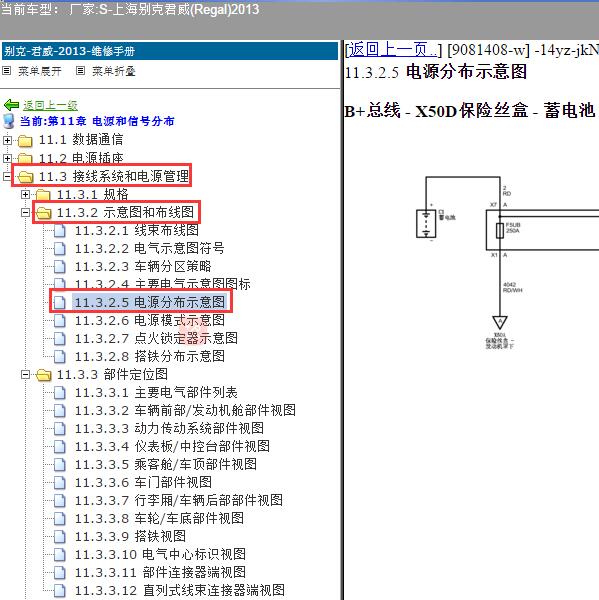Click page icon beside 11.3.3.4 仪表板/中控台部件视图

(60, 447)
